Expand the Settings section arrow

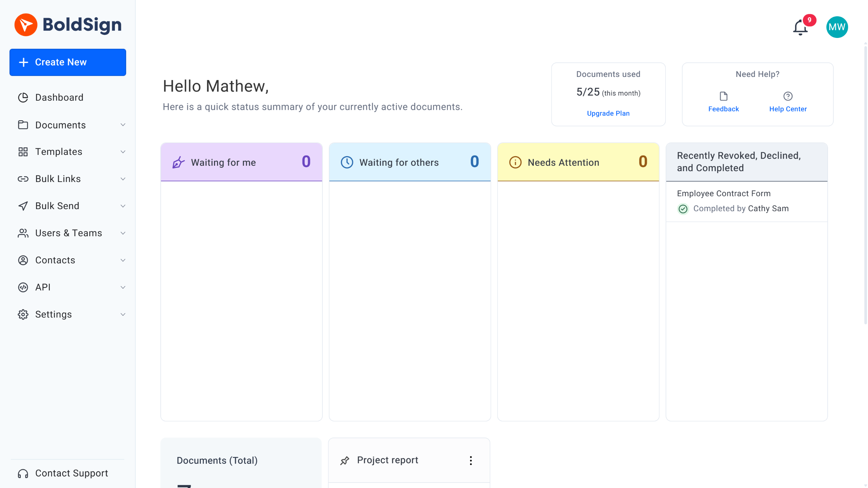(123, 314)
